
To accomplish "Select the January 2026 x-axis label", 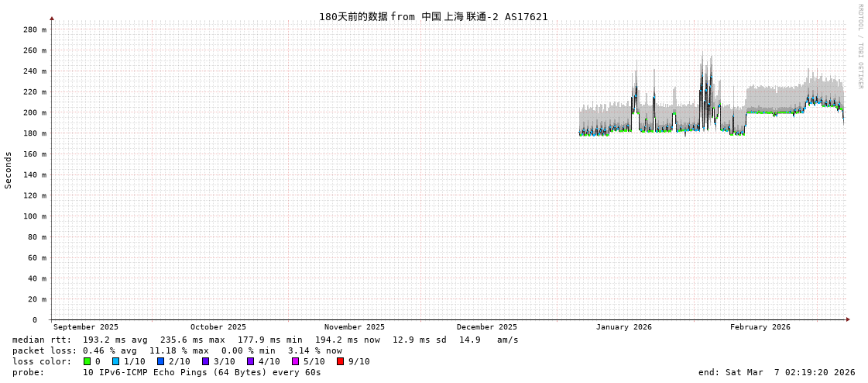I will tap(623, 327).
